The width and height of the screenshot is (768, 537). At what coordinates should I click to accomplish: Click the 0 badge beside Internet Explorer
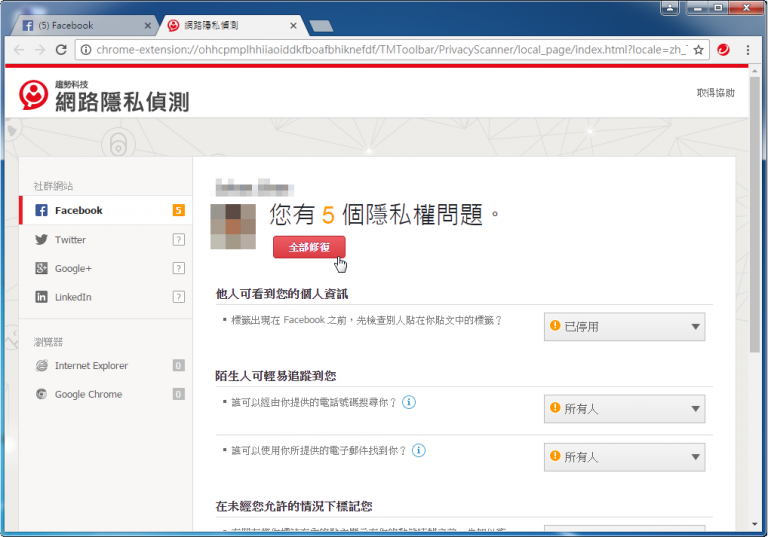[179, 366]
